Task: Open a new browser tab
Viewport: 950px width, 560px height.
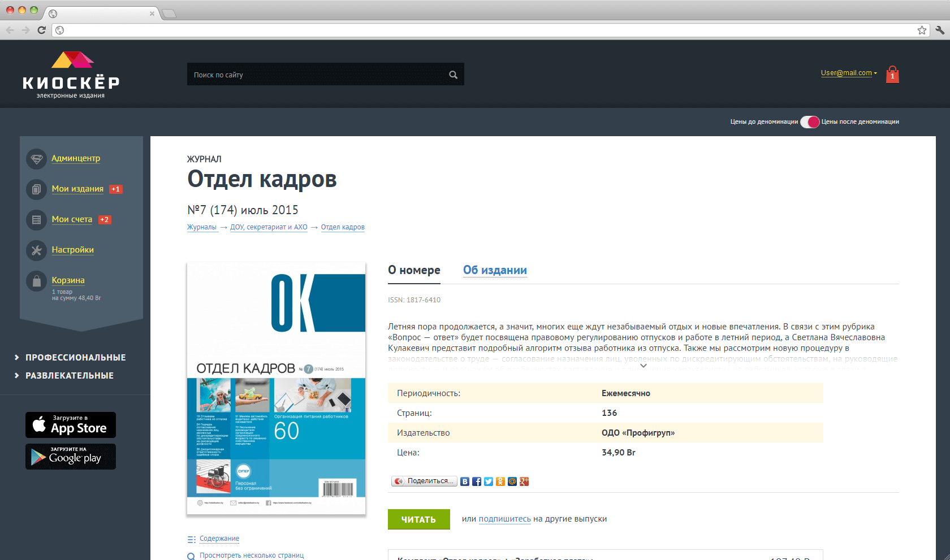Action: 169,14
